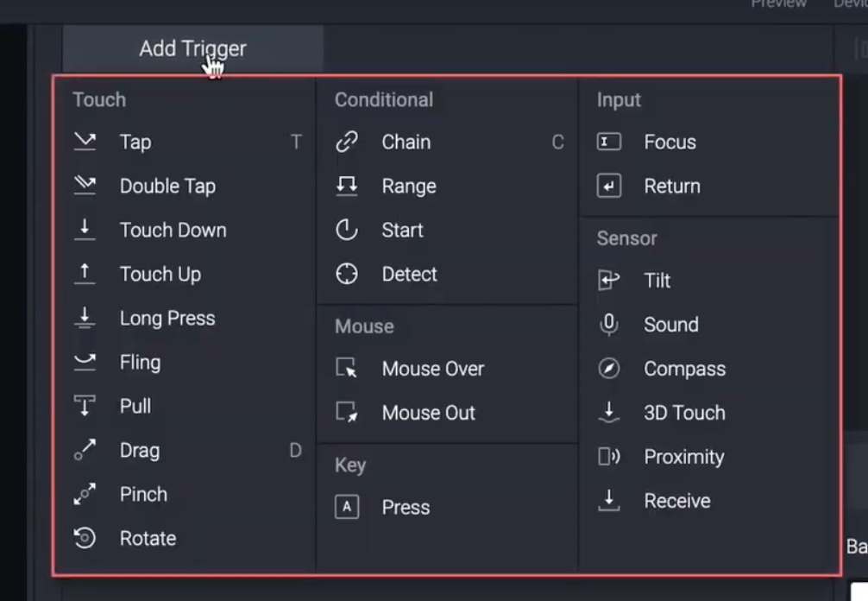
Task: Select the Drag trigger option
Action: coord(140,451)
